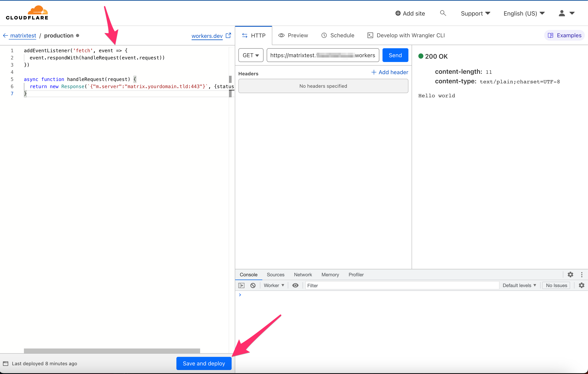Screen dimensions: 588x374
Task: Expand the GET method dropdown
Action: [x=251, y=55]
